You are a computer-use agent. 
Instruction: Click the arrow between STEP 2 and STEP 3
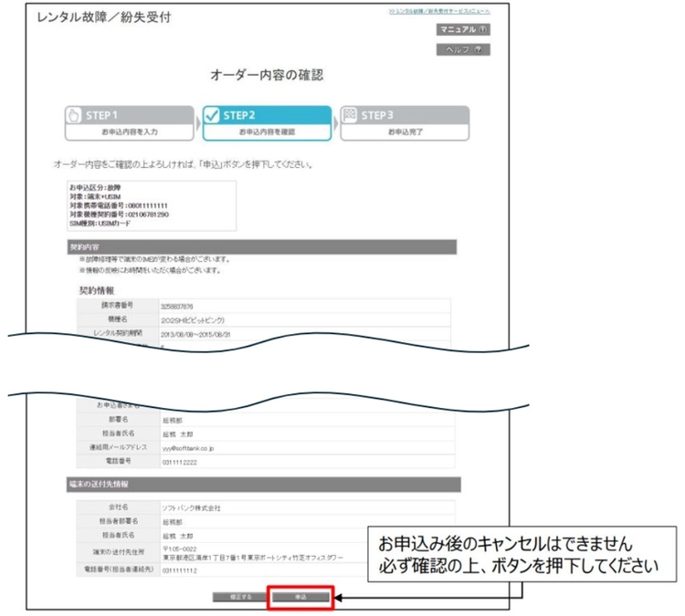[336, 123]
